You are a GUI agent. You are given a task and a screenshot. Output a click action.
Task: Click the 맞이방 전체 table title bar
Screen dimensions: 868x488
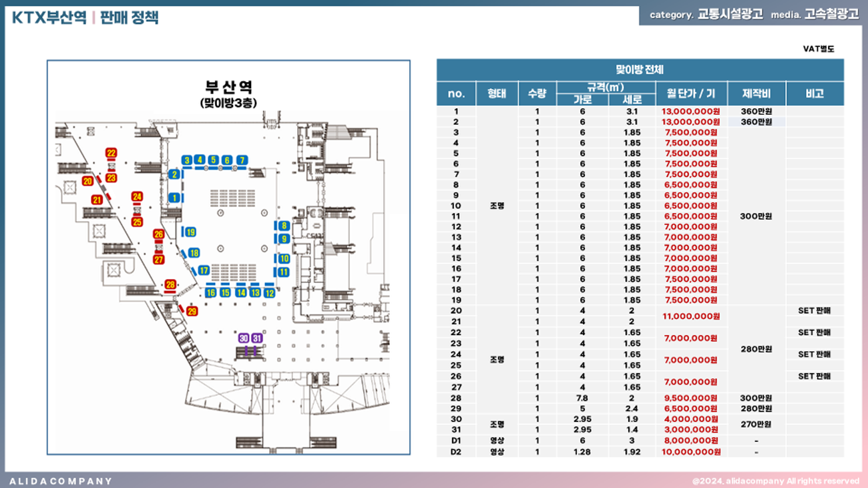(x=640, y=69)
